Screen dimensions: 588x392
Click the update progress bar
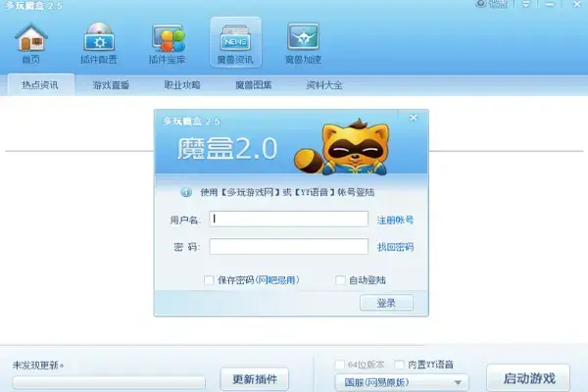[x=109, y=382]
